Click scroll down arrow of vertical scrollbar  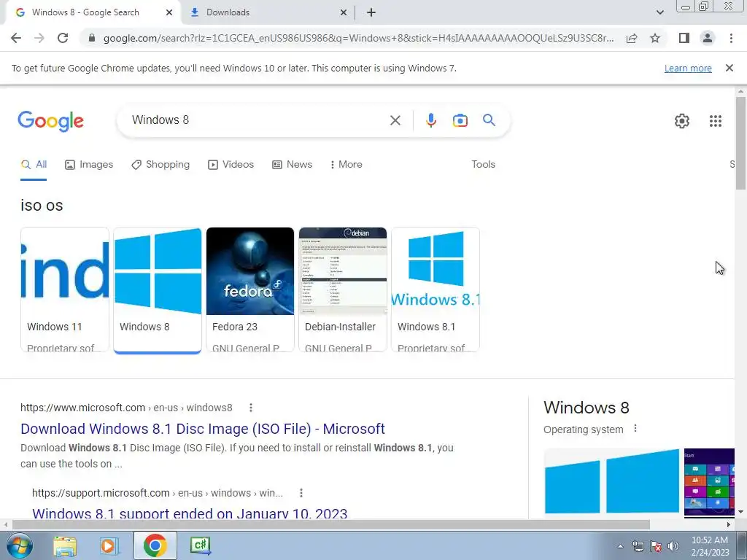pyautogui.click(x=740, y=512)
